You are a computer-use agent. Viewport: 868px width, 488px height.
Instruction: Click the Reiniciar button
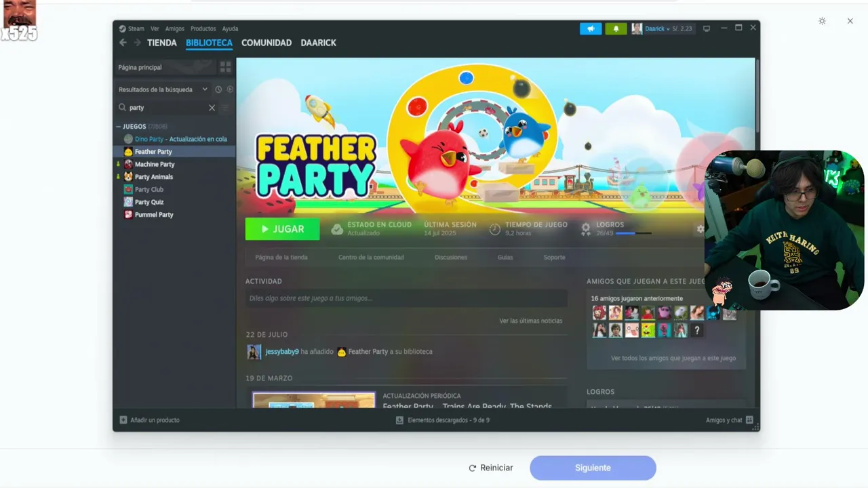tap(491, 468)
